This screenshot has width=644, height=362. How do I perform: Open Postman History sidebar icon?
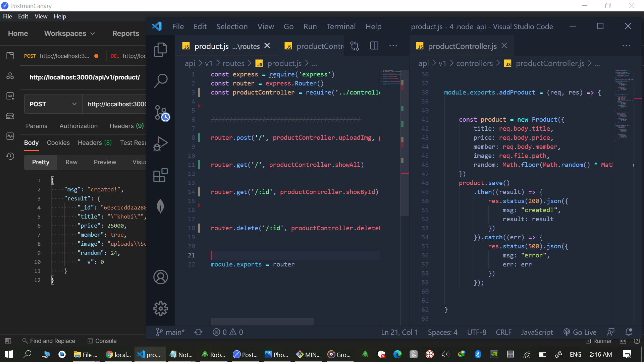(10, 156)
